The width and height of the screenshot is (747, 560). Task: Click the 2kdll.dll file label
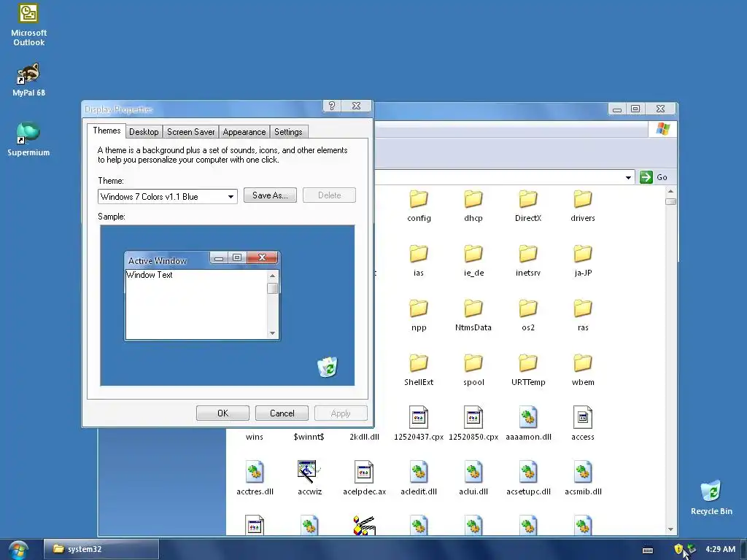364,437
